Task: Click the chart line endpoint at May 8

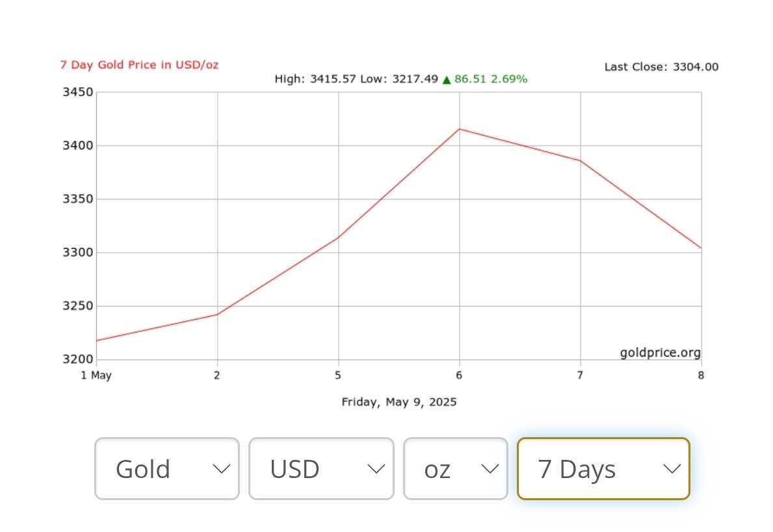Action: click(701, 248)
